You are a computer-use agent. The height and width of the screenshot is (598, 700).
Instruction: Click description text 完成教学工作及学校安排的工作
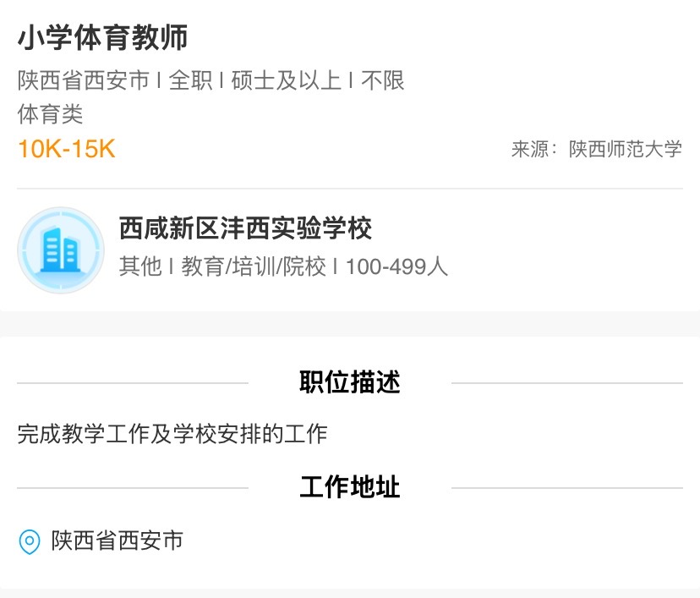[x=172, y=434]
